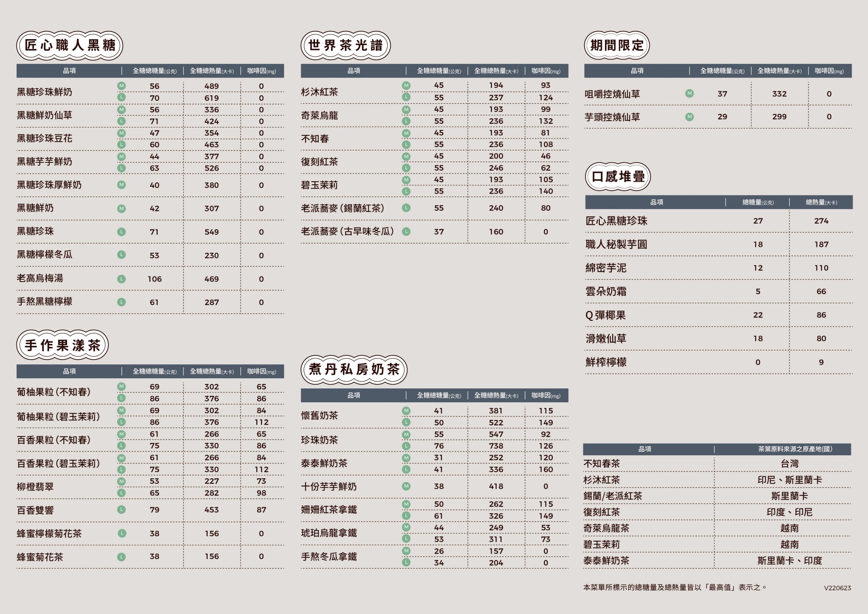Click the L badge for 老派蕎麥 (錫蘭紅茶)
This screenshot has width=868, height=614.
pos(406,208)
